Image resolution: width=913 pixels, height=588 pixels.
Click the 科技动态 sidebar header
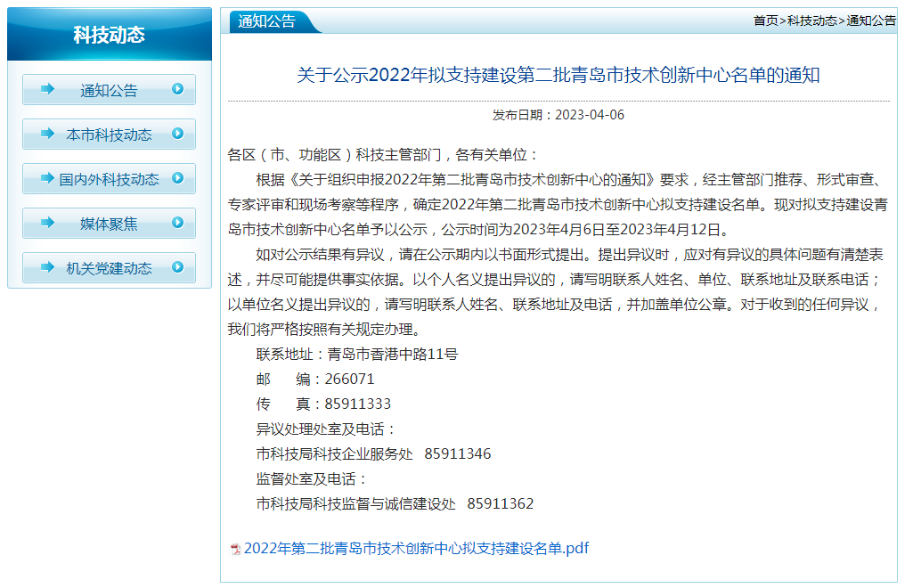click(108, 32)
